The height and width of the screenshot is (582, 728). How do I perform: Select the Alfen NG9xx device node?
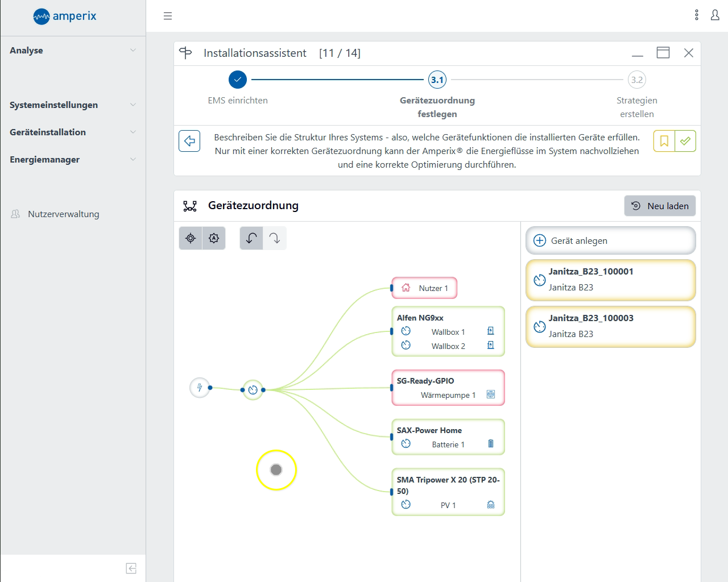pyautogui.click(x=448, y=331)
